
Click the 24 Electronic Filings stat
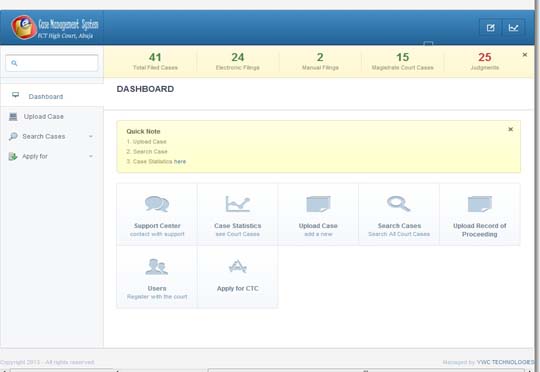click(238, 61)
